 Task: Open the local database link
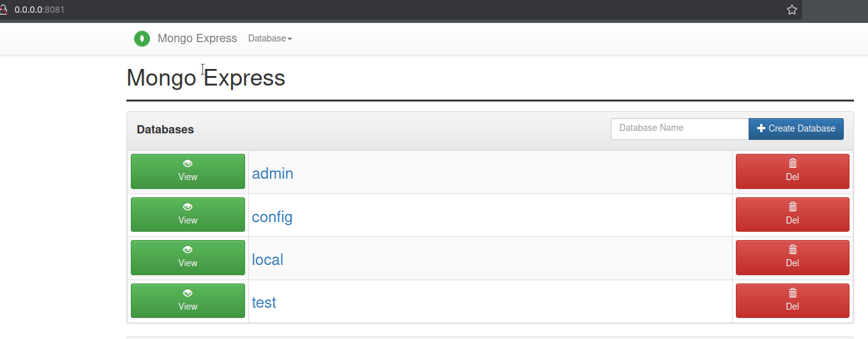267,260
